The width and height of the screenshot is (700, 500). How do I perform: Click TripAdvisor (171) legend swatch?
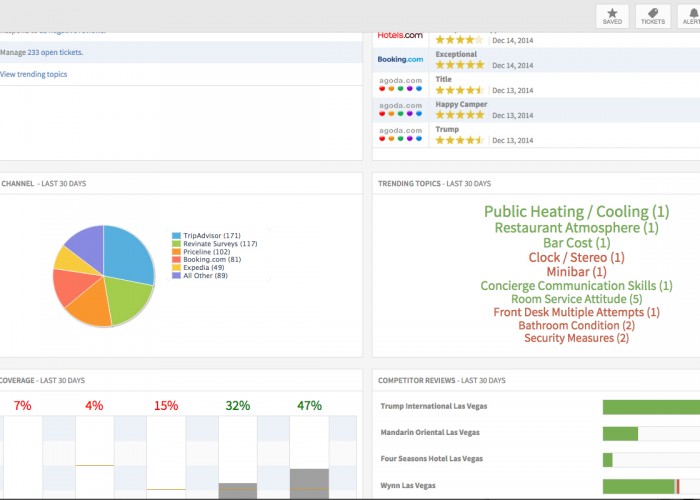click(x=176, y=235)
